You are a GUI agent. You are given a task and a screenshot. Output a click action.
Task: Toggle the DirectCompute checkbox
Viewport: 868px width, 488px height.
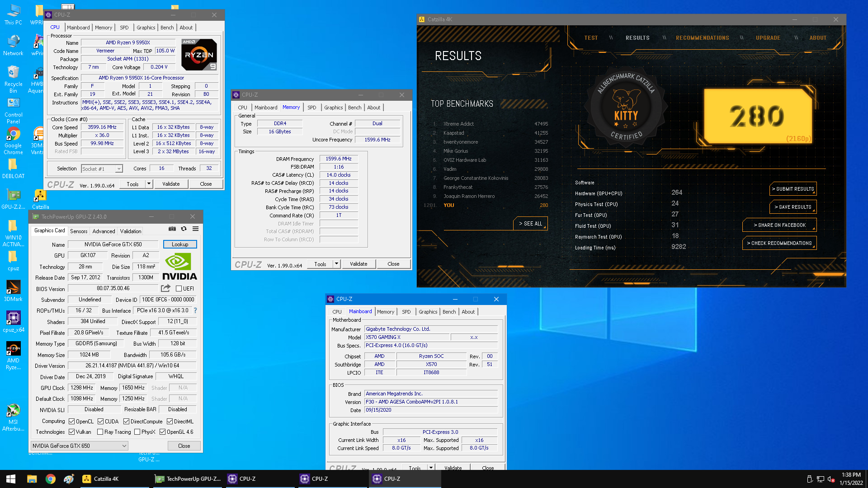pos(126,422)
